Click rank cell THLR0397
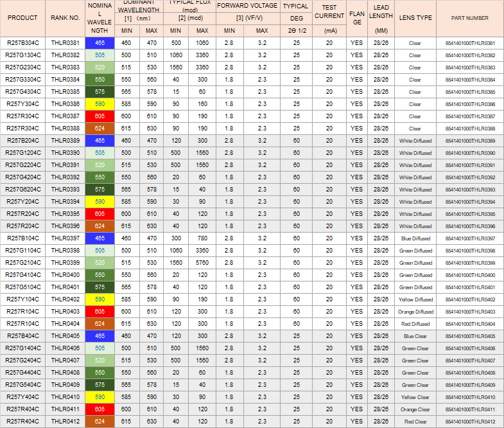504x428 pixels. [x=65, y=238]
